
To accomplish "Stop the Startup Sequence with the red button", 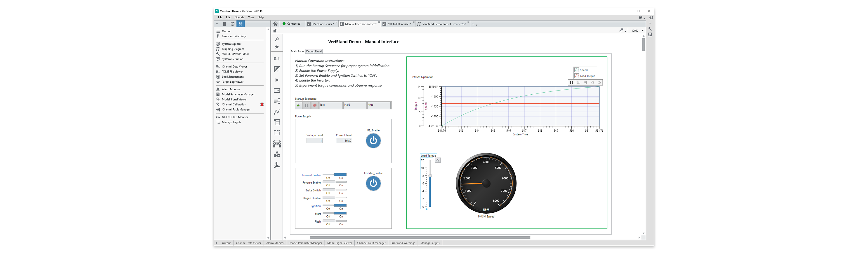I will [x=315, y=105].
